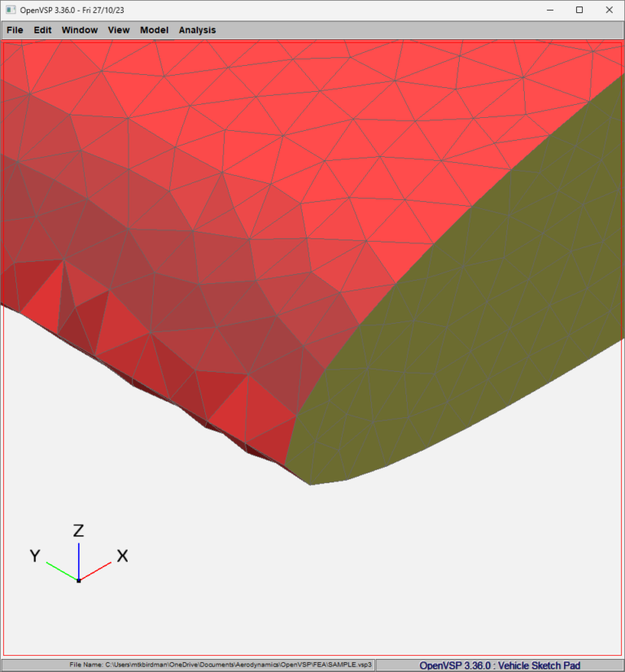Click the SAMPLE.vsp3 file name path in status bar
This screenshot has width=625, height=672.
click(x=221, y=665)
